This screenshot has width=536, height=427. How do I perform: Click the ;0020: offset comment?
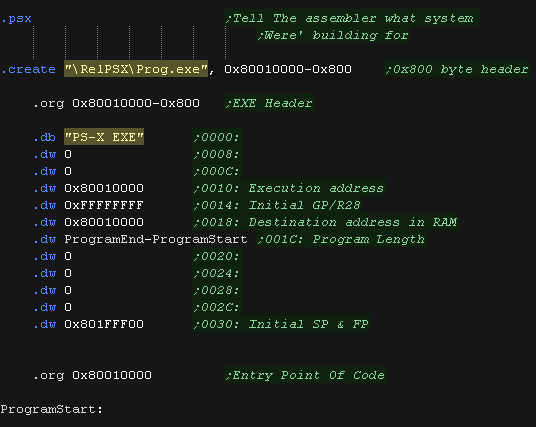(x=217, y=256)
